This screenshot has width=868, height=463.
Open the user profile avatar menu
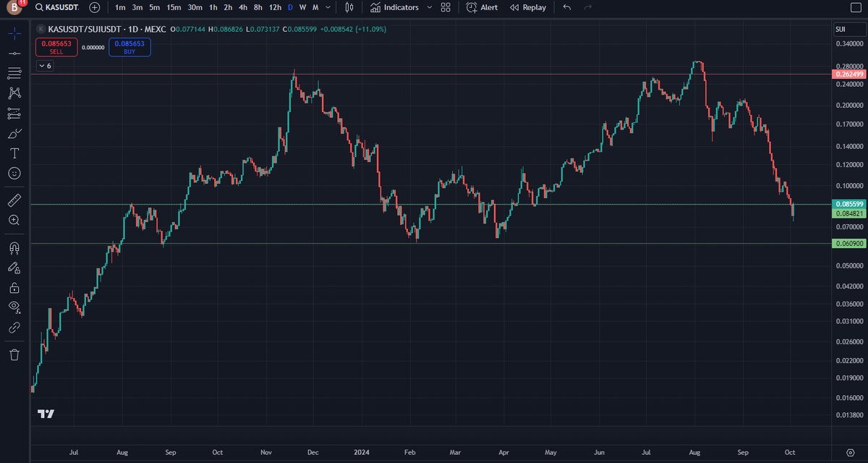tap(14, 7)
